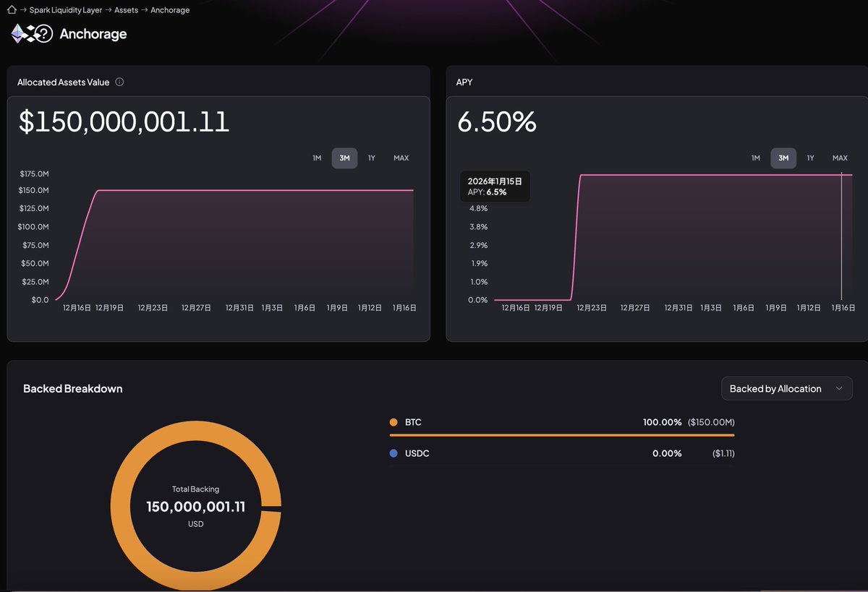The height and width of the screenshot is (592, 868).
Task: Click the home icon in breadcrumb
Action: coord(12,10)
